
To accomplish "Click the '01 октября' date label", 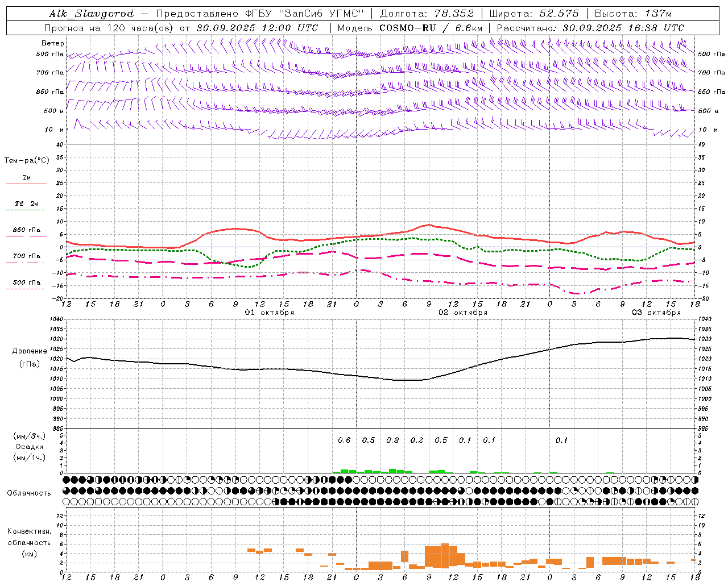I will (270, 313).
